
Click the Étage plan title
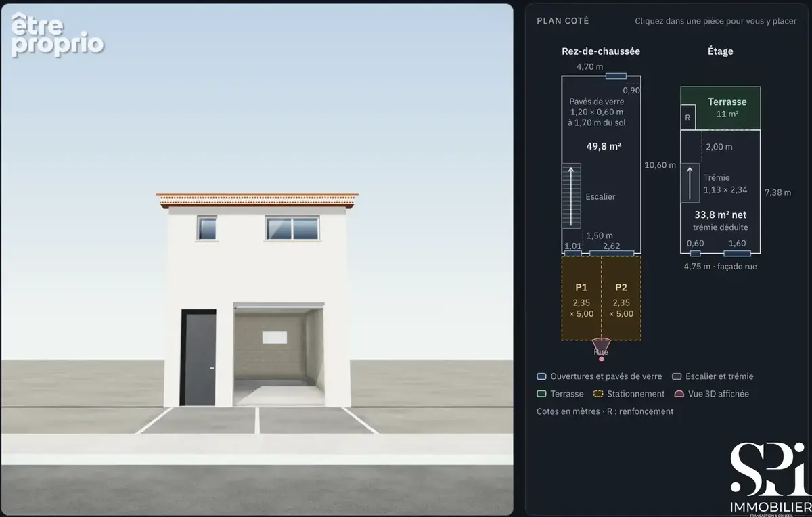[x=720, y=51]
